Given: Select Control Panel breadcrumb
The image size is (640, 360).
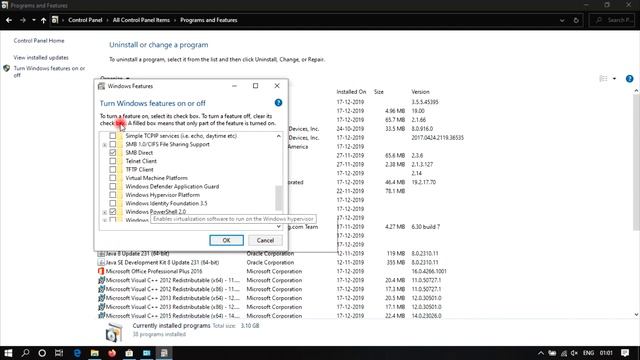Looking at the screenshot, I should coord(85,20).
